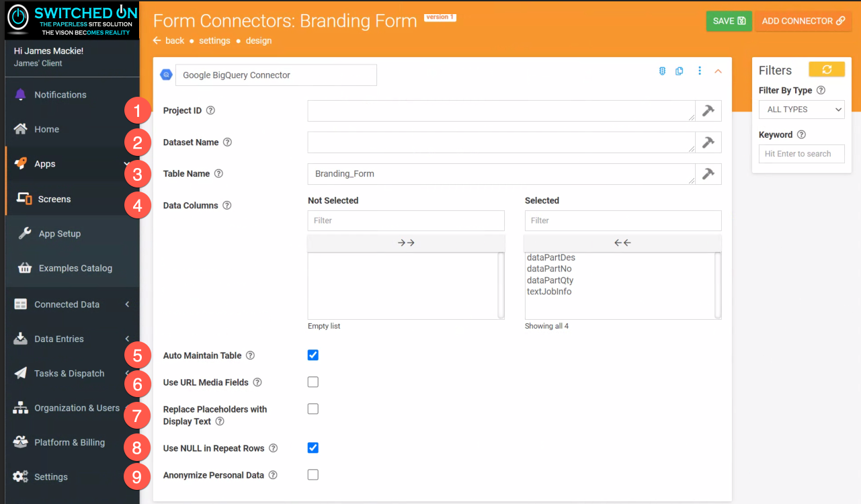The image size is (861, 504).
Task: Click the Settings gears icon in sidebar
Action: (21, 476)
